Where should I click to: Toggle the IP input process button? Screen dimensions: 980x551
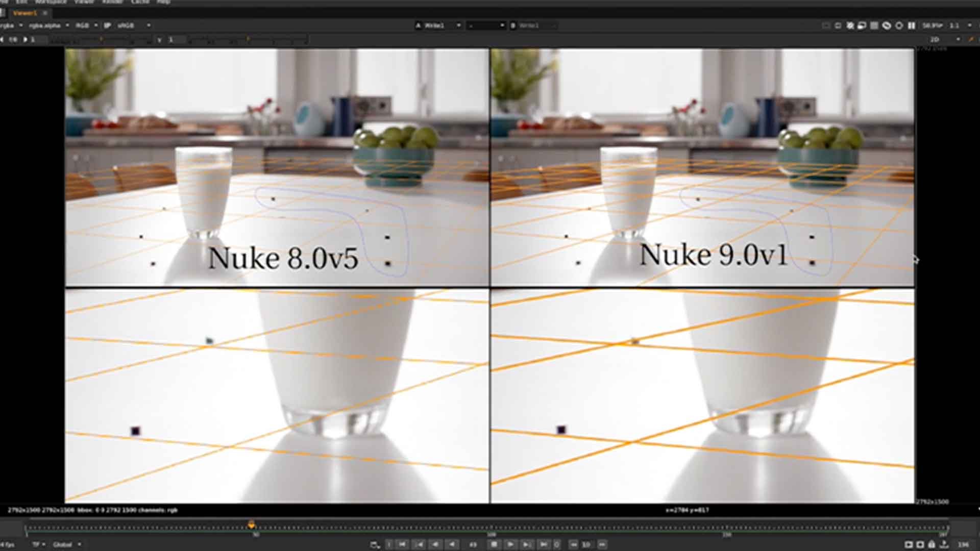(107, 26)
